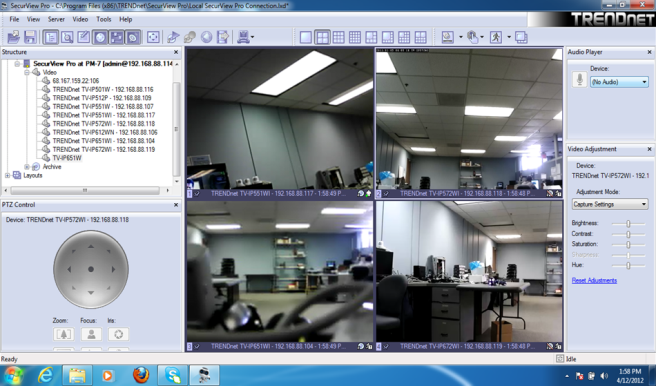The width and height of the screenshot is (656, 386).
Task: Open the Audio Player Device dropdown
Action: [x=619, y=82]
